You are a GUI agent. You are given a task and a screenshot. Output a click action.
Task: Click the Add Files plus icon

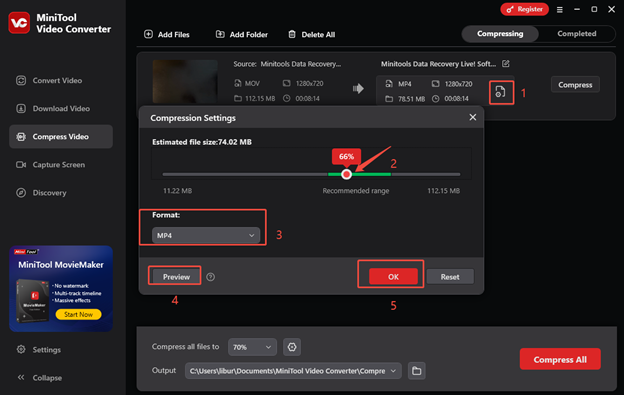click(x=148, y=34)
